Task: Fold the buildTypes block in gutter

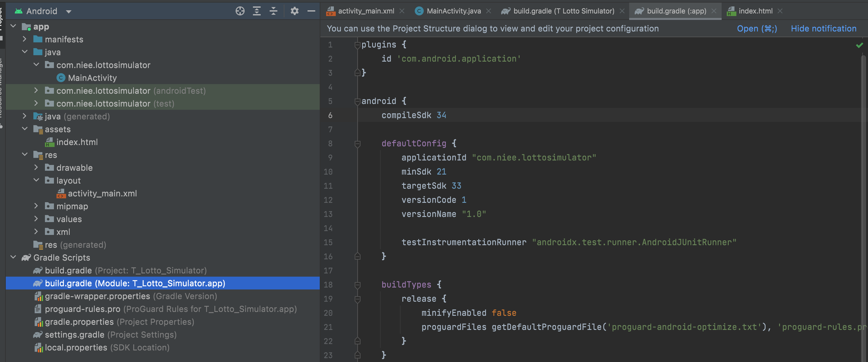Action: click(x=358, y=285)
